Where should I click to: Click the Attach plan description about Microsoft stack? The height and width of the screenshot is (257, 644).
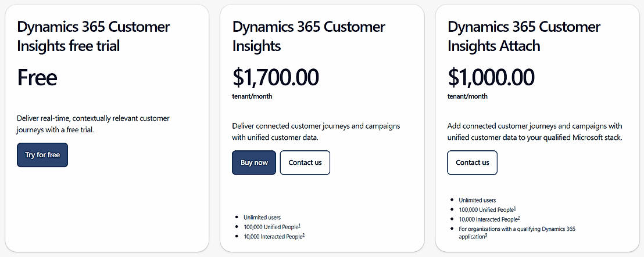535,132
